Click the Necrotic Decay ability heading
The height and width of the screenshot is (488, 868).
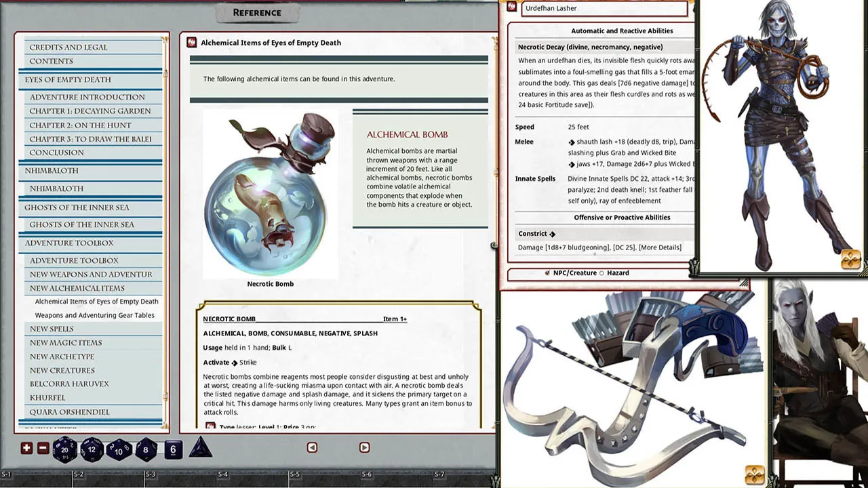[590, 47]
